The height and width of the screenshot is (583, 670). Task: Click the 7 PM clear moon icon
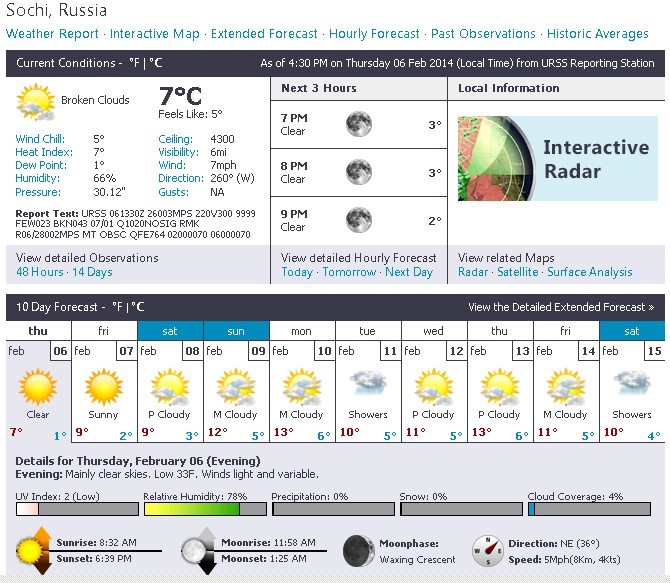click(358, 125)
